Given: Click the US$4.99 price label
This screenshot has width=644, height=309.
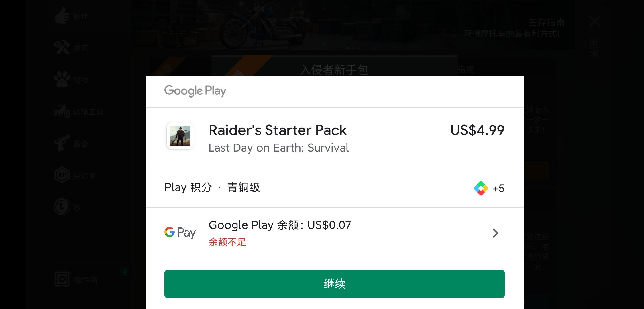Looking at the screenshot, I should pyautogui.click(x=478, y=130).
